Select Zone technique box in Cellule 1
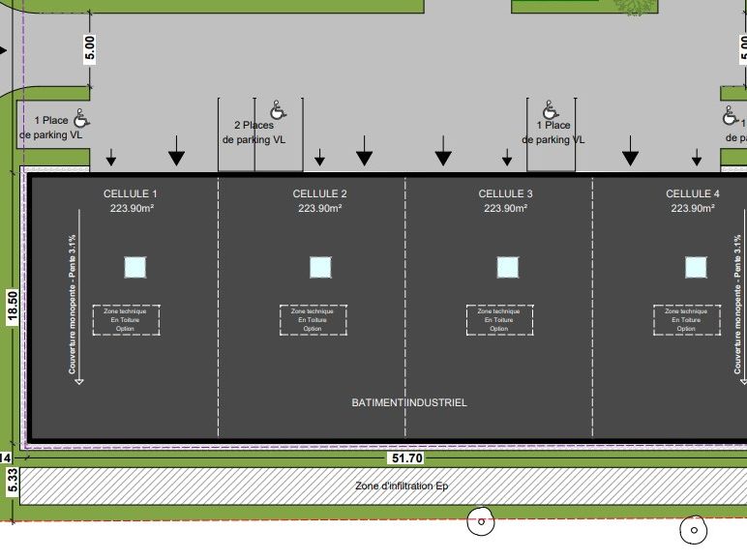This screenshot has width=747, height=560. click(126, 320)
